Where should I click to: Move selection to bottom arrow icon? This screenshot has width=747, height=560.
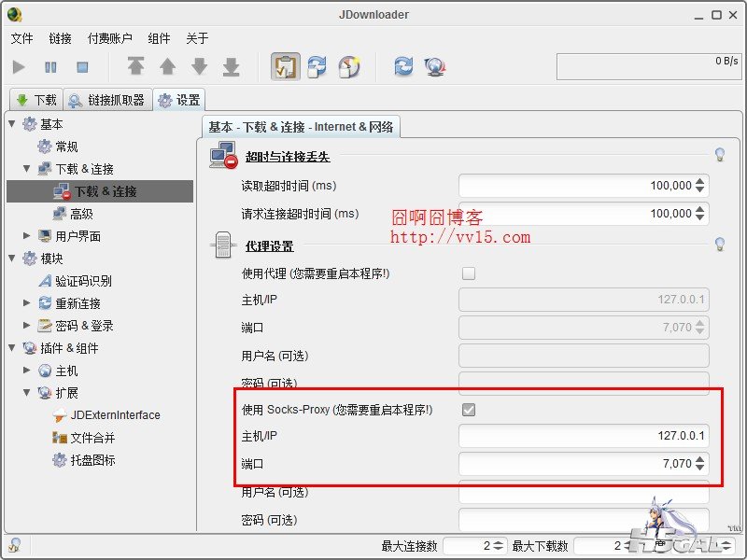tap(231, 66)
